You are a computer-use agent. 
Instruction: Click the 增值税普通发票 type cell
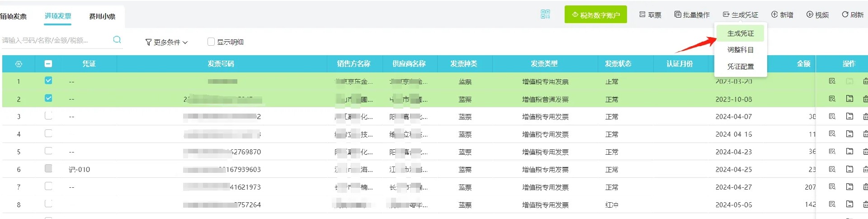click(x=545, y=100)
